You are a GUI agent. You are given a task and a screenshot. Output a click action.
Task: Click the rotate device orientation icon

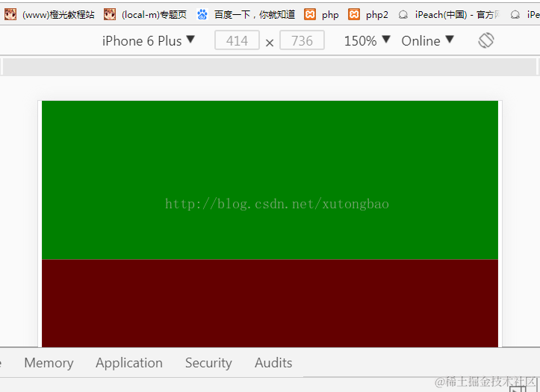click(486, 40)
